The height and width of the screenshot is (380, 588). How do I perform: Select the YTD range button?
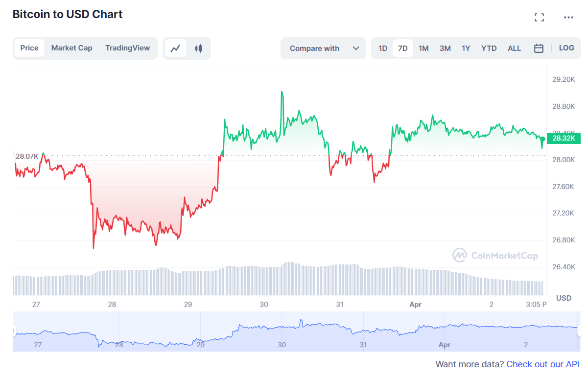click(x=489, y=48)
